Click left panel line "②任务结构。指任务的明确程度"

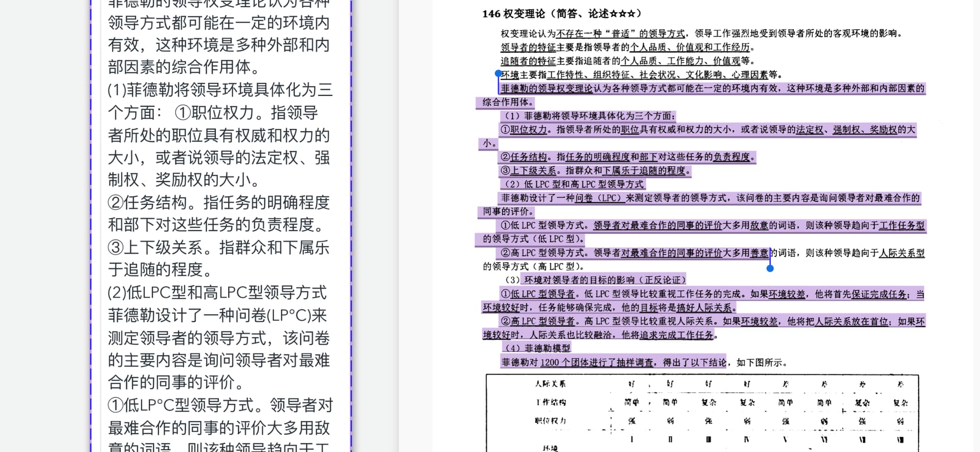pyautogui.click(x=218, y=203)
